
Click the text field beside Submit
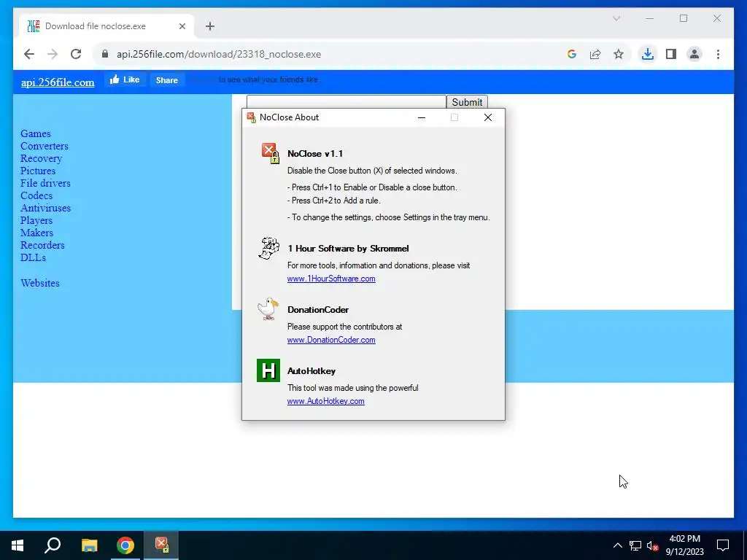pyautogui.click(x=347, y=101)
